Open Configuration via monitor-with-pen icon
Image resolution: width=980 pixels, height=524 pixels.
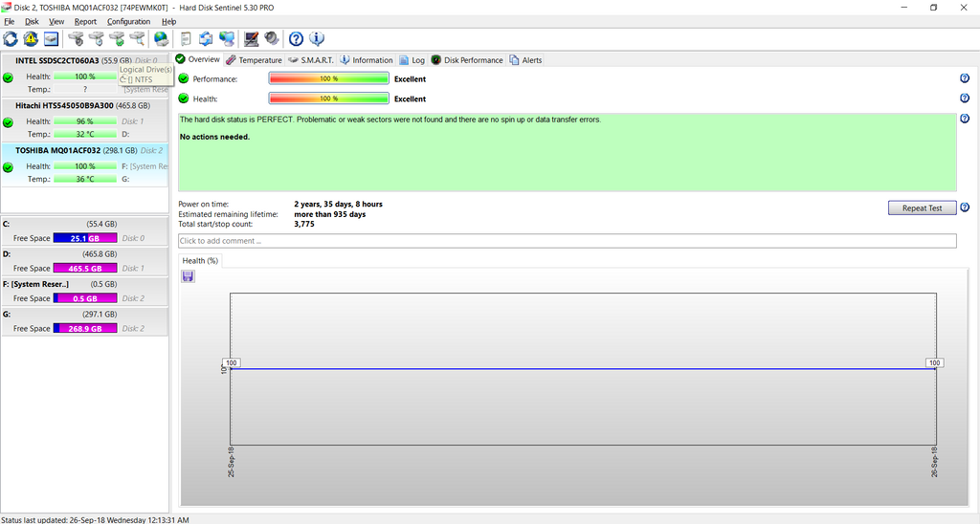[x=252, y=38]
